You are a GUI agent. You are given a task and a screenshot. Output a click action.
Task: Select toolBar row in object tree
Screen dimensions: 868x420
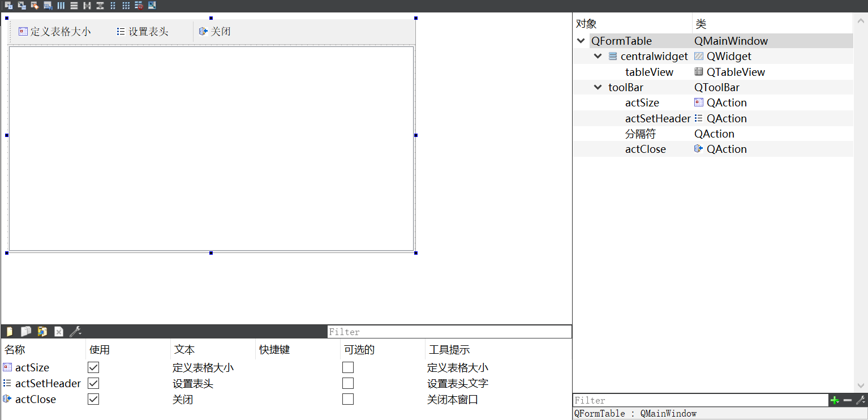click(x=713, y=87)
